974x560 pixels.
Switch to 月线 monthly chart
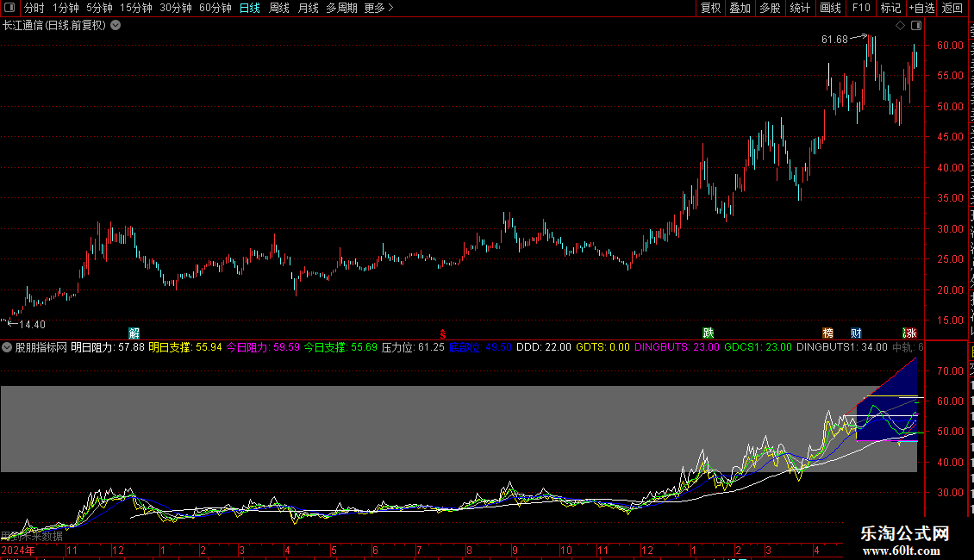tap(308, 8)
